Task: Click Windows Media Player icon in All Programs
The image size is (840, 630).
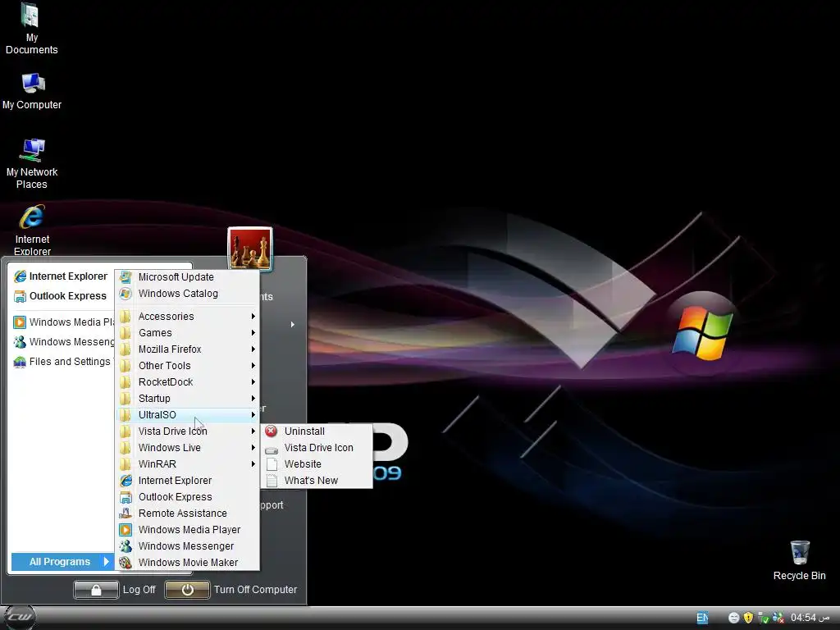Action: pos(126,530)
